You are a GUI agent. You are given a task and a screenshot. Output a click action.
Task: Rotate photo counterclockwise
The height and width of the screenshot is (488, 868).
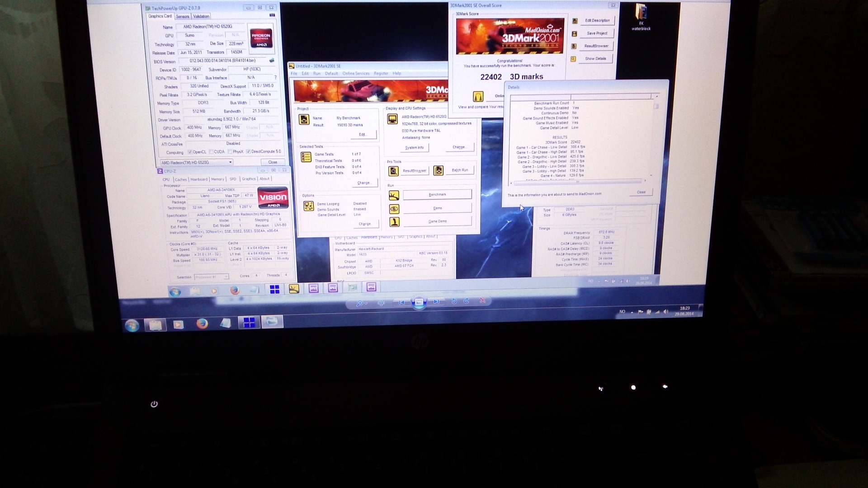tap(454, 301)
